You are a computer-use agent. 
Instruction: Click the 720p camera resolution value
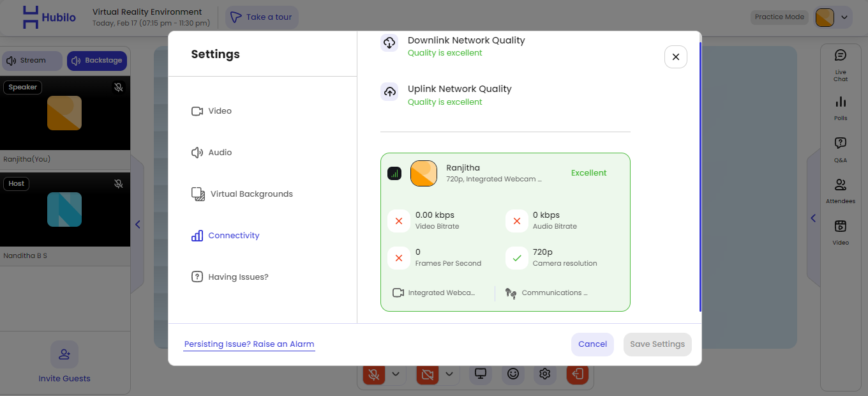pyautogui.click(x=542, y=252)
